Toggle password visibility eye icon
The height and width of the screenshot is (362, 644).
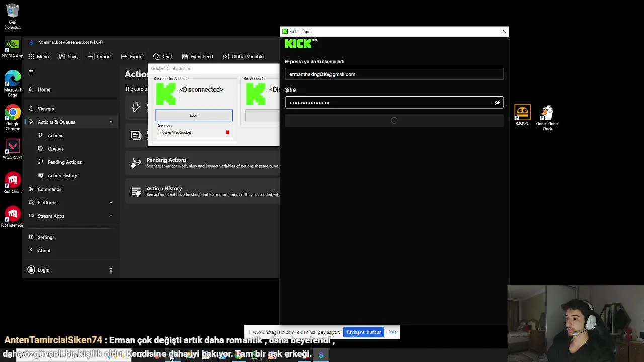[x=497, y=103]
